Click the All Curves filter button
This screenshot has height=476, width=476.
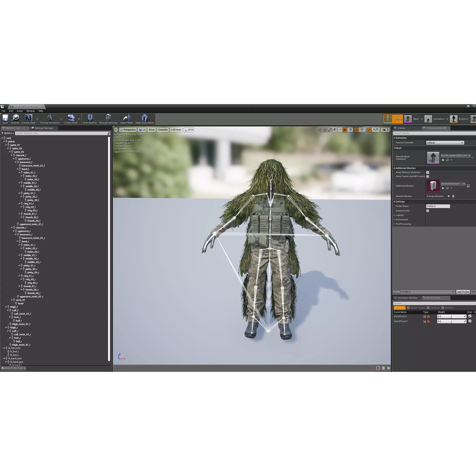(400, 308)
